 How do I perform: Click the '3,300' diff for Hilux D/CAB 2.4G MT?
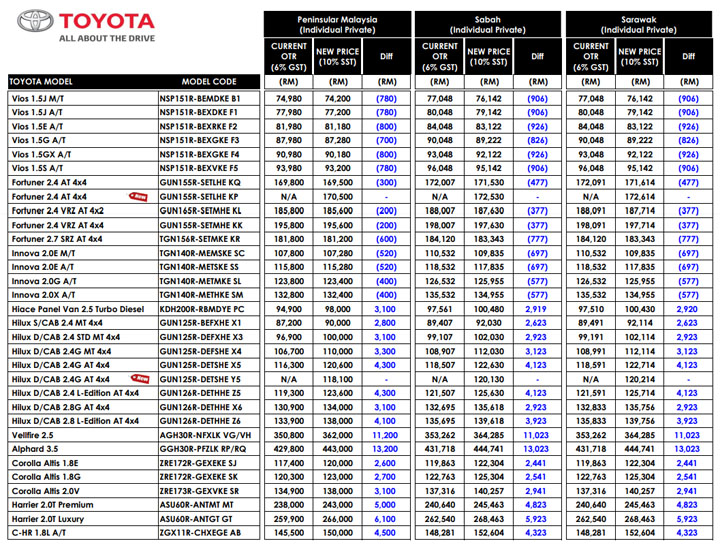pyautogui.click(x=385, y=351)
